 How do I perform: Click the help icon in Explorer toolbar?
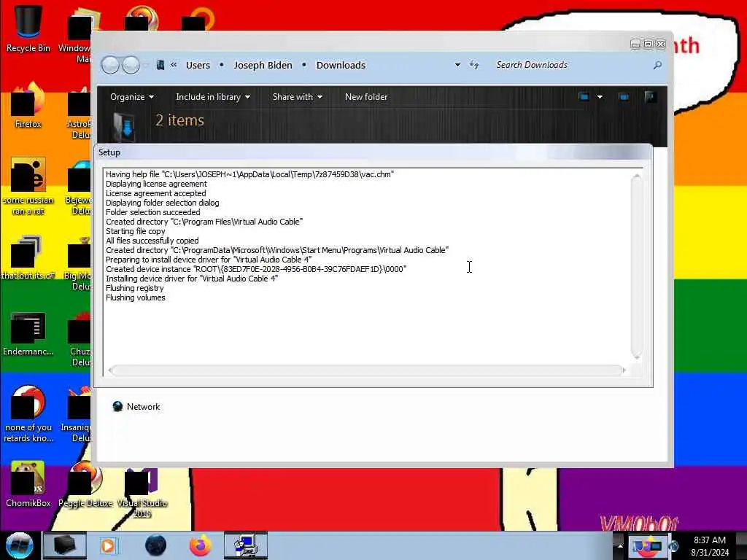pyautogui.click(x=650, y=97)
